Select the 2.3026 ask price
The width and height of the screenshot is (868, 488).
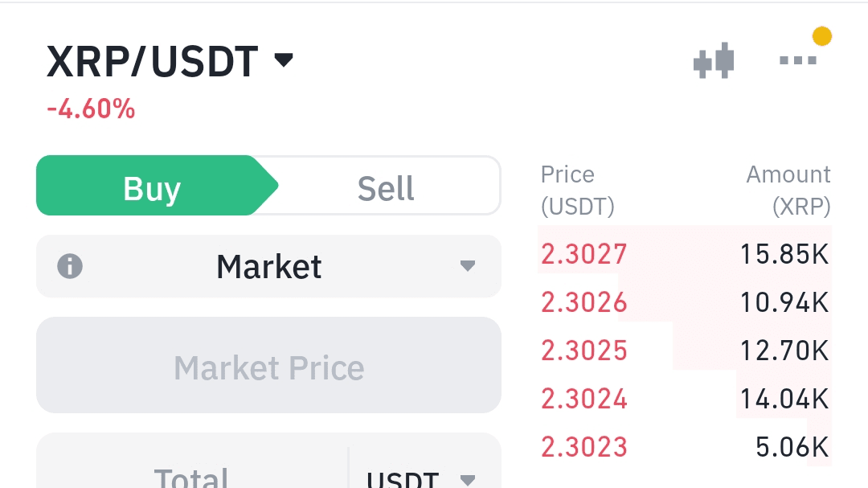click(x=584, y=302)
